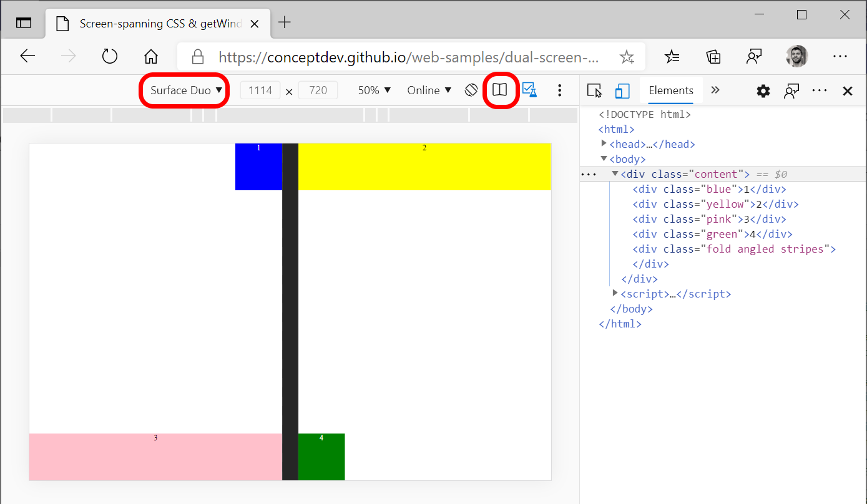Open the Collections panel
This screenshot has width=867, height=504.
(713, 57)
